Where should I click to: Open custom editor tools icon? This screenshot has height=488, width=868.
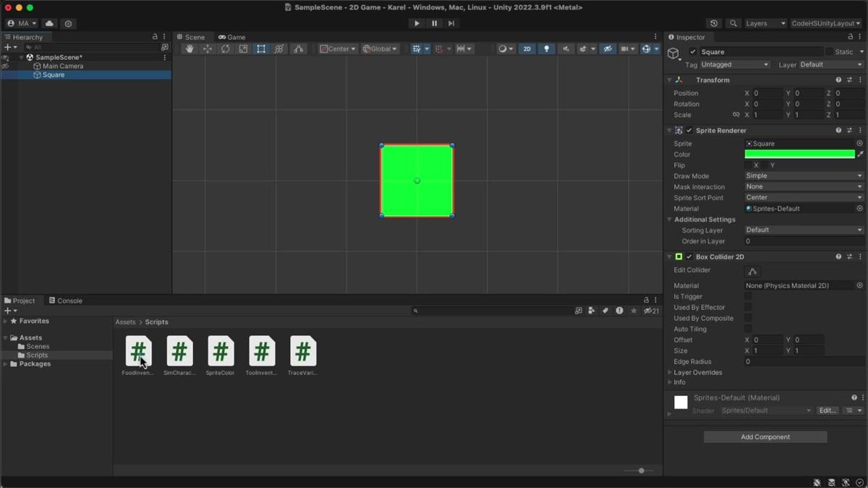(x=298, y=49)
